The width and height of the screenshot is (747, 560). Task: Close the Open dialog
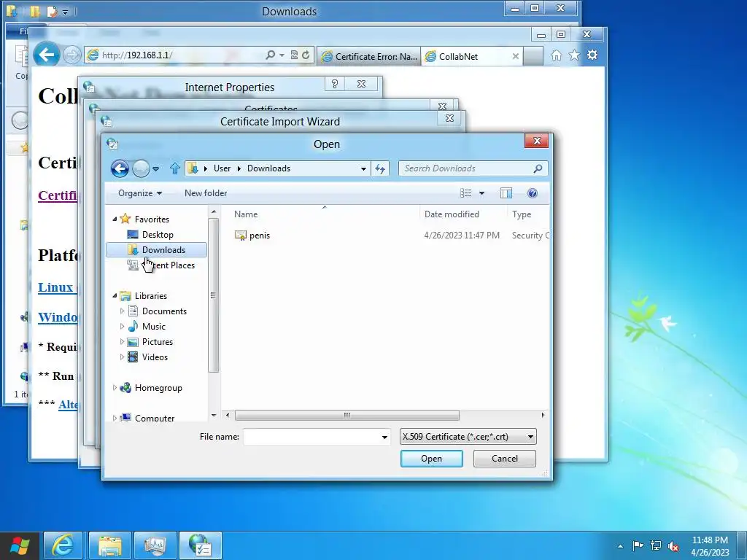point(537,141)
